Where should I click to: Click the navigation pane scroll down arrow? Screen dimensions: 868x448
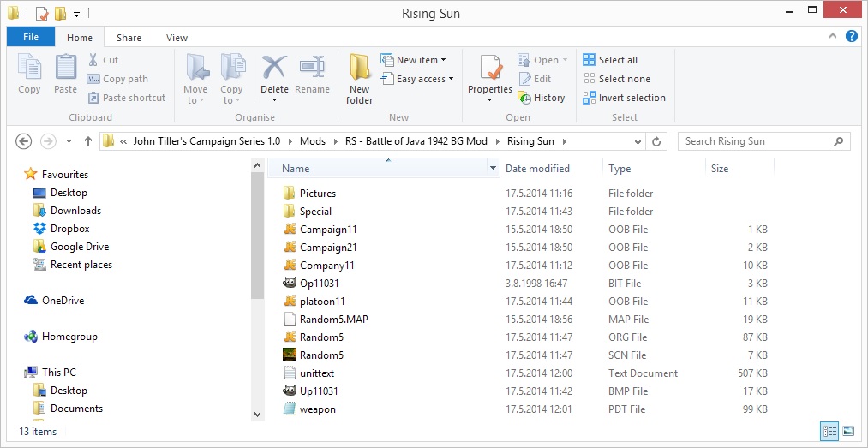[257, 414]
